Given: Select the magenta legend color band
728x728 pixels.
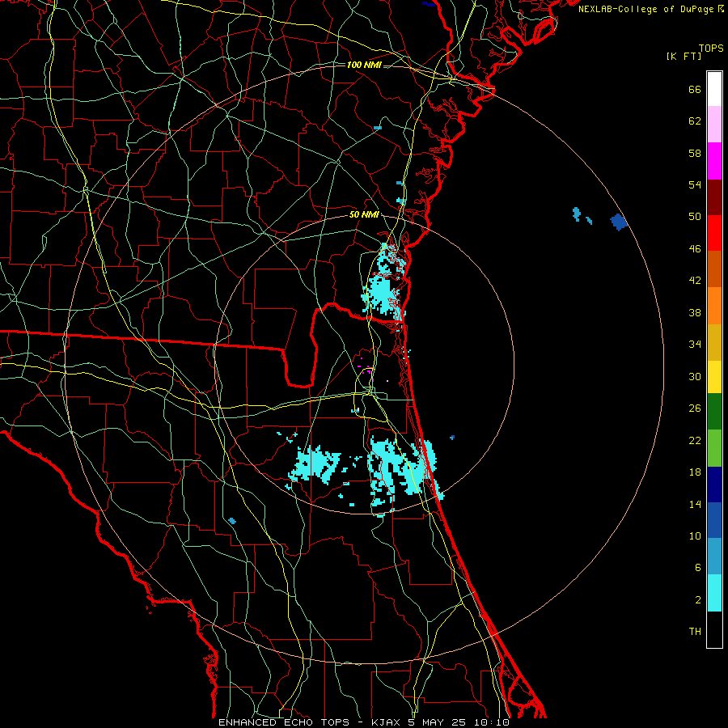Looking at the screenshot, I should (714, 161).
